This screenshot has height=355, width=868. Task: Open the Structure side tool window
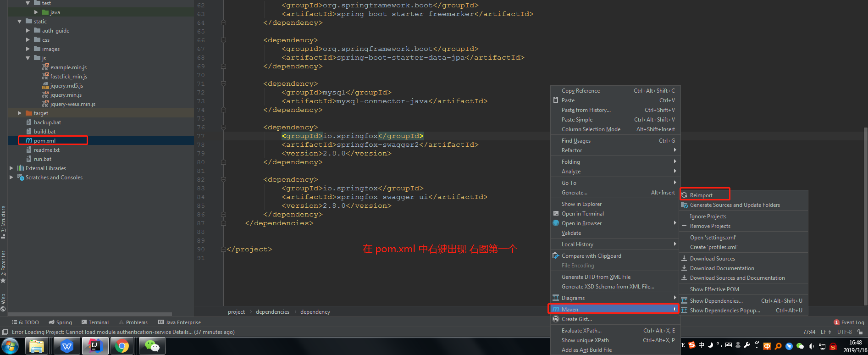(3, 222)
